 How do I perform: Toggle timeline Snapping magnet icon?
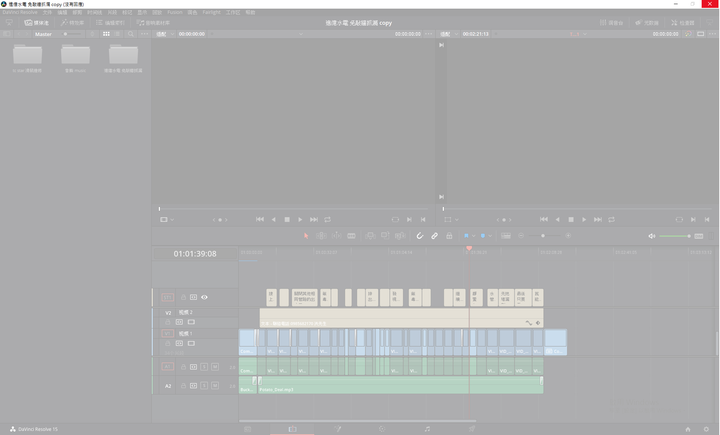pos(420,236)
